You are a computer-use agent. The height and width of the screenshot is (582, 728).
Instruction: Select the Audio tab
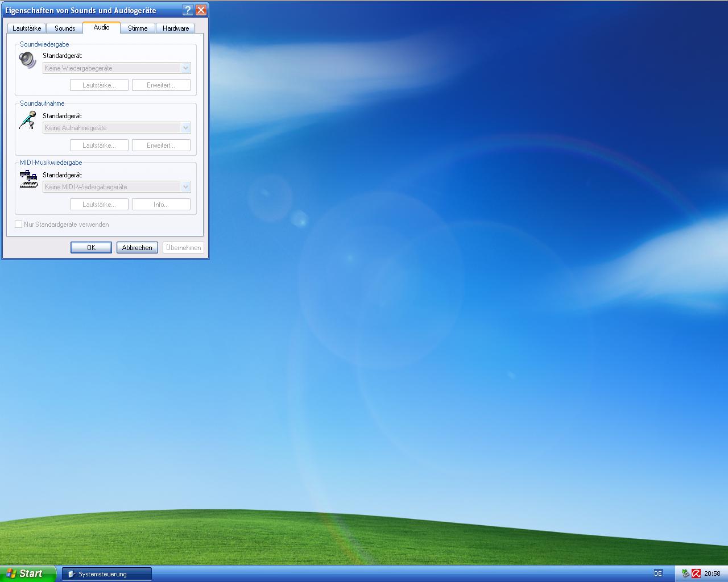click(101, 27)
